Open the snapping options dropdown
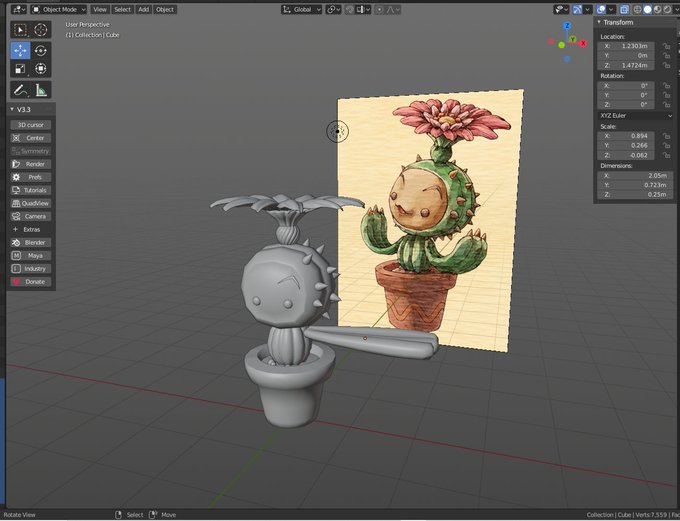Viewport: 680px width, 521px height. (363, 9)
